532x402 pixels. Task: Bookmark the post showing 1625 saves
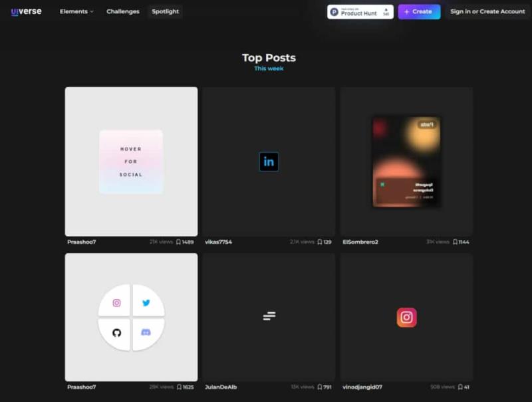tap(179, 387)
